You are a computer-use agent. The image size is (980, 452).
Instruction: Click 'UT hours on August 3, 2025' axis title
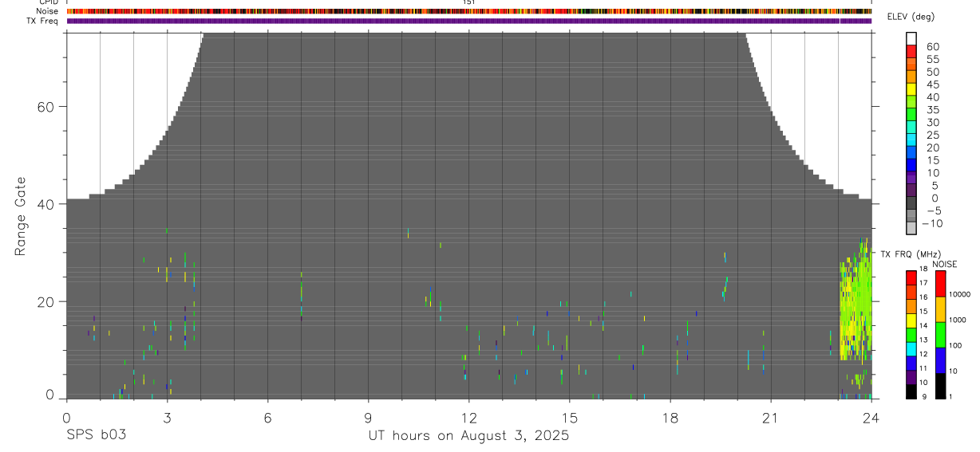pos(468,436)
